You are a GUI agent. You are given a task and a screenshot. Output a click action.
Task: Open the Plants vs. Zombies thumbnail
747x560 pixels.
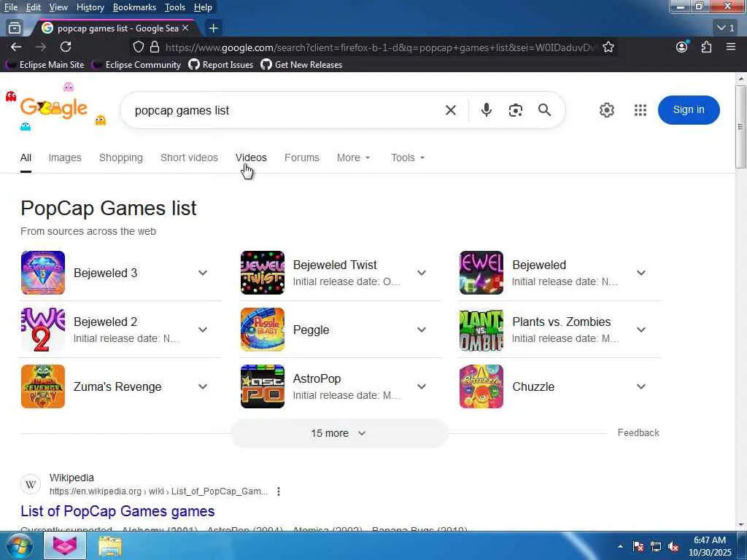(481, 330)
